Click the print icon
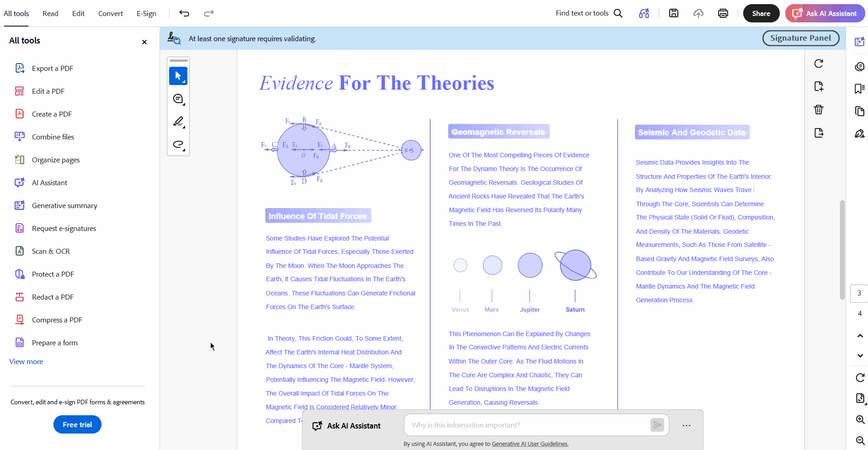Viewport: 868px width, 450px height. 723,13
